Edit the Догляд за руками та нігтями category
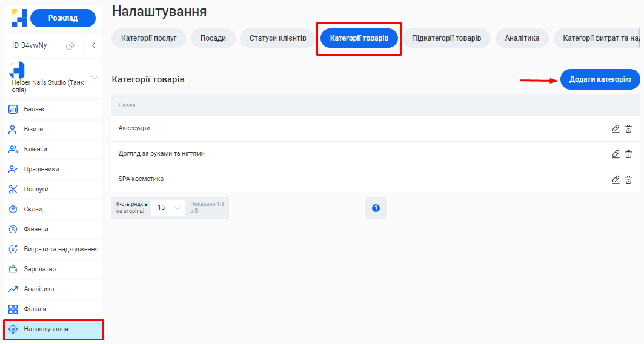 [x=616, y=154]
